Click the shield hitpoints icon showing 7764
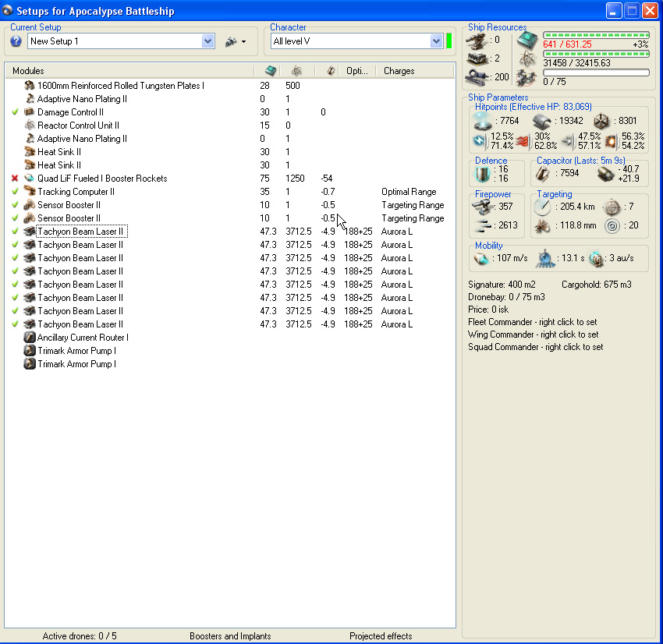This screenshot has height=644, width=663. pos(483,121)
